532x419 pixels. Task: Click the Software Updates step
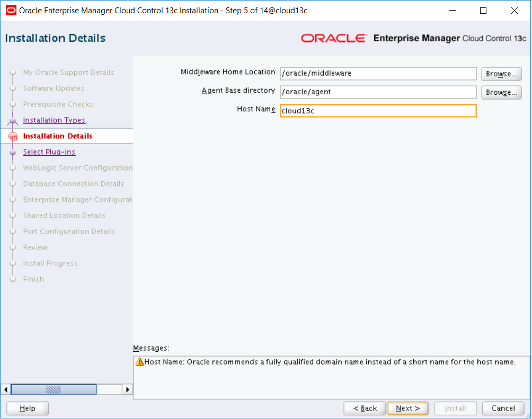(x=54, y=88)
